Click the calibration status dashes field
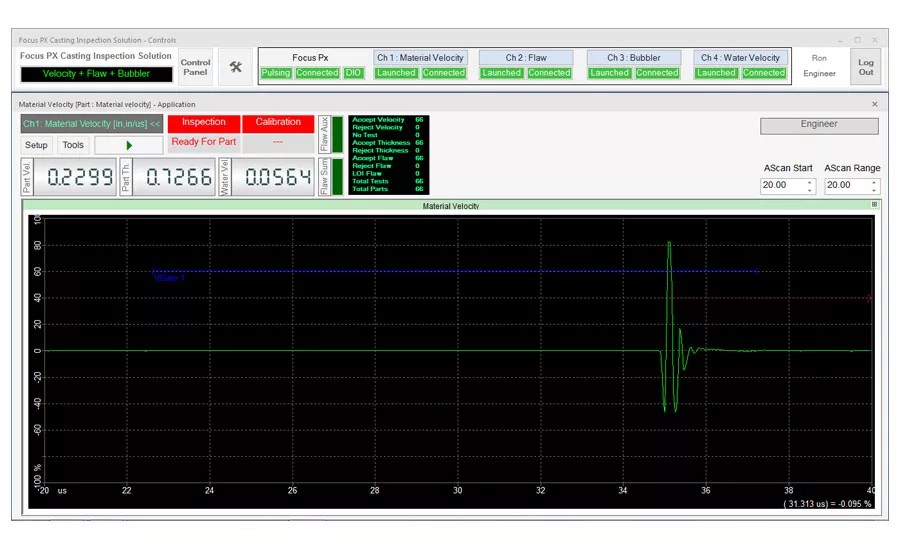 [x=278, y=142]
